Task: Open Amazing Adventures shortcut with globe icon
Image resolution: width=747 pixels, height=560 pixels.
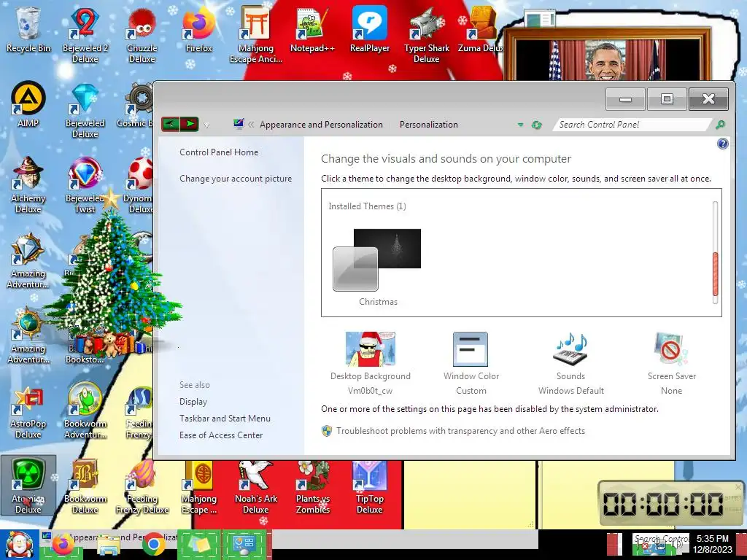Action: 28,335
